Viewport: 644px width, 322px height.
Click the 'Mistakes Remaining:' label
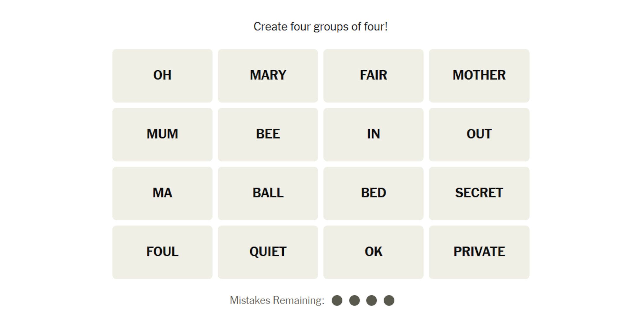277,300
